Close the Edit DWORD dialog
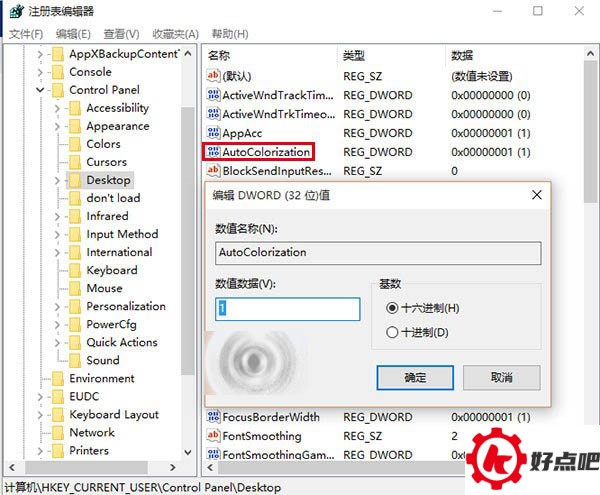 pos(537,195)
